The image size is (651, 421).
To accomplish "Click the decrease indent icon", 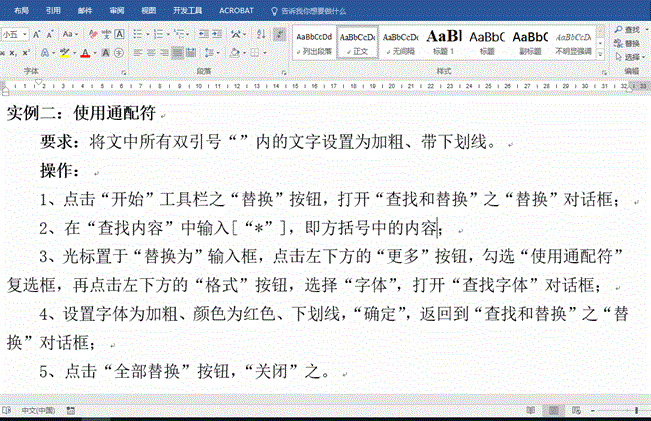I will pyautogui.click(x=203, y=33).
